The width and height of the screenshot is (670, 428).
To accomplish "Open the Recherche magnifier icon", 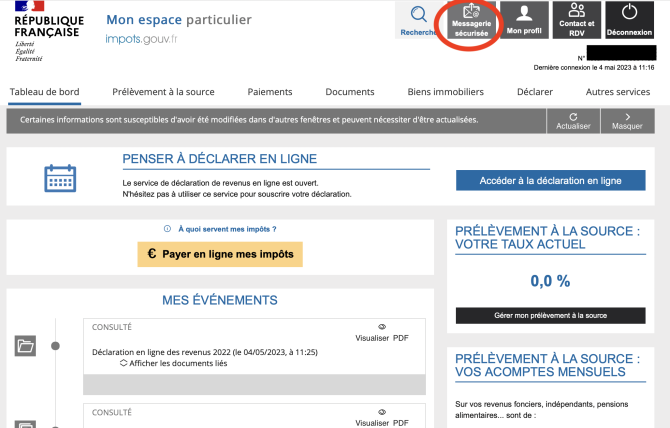I will (419, 16).
